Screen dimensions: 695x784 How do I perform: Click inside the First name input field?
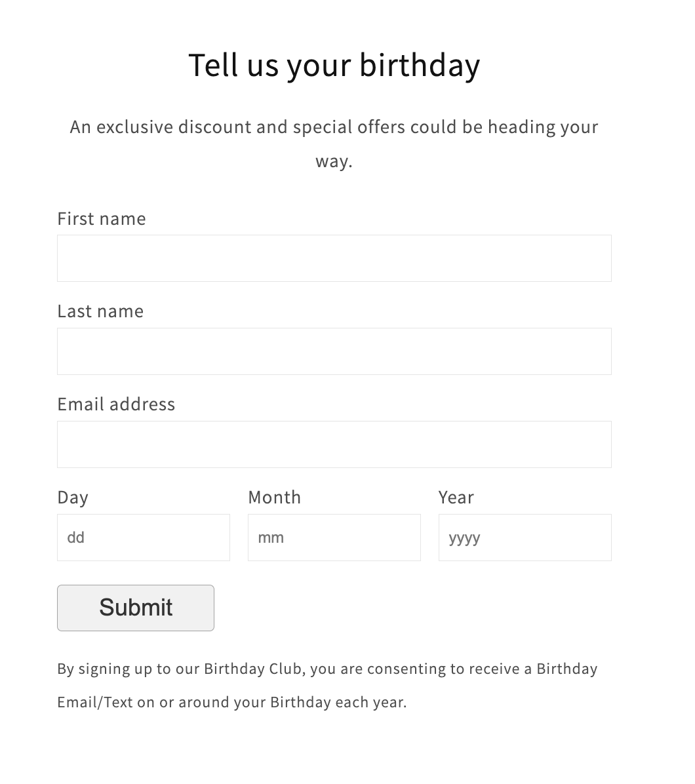[334, 258]
